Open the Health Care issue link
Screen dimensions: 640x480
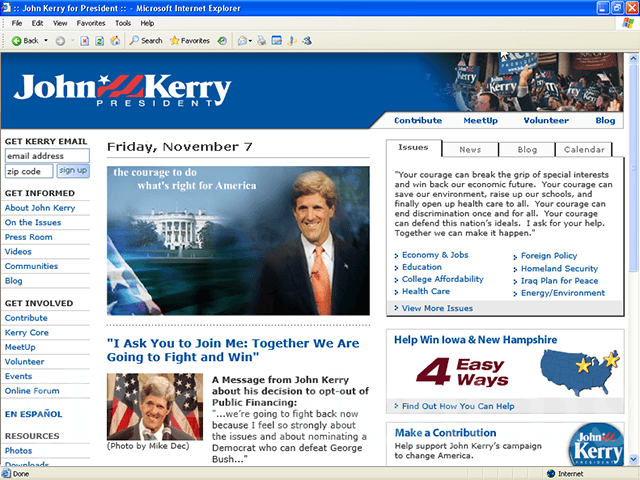[426, 291]
